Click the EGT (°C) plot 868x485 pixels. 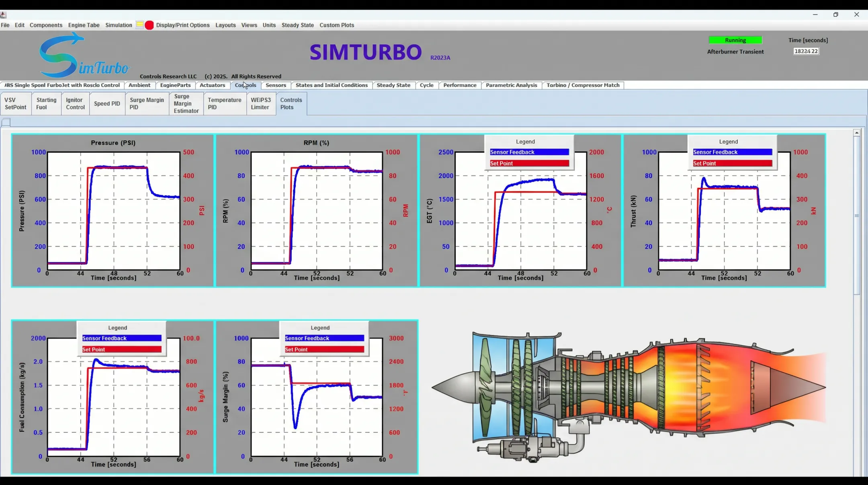pos(520,211)
